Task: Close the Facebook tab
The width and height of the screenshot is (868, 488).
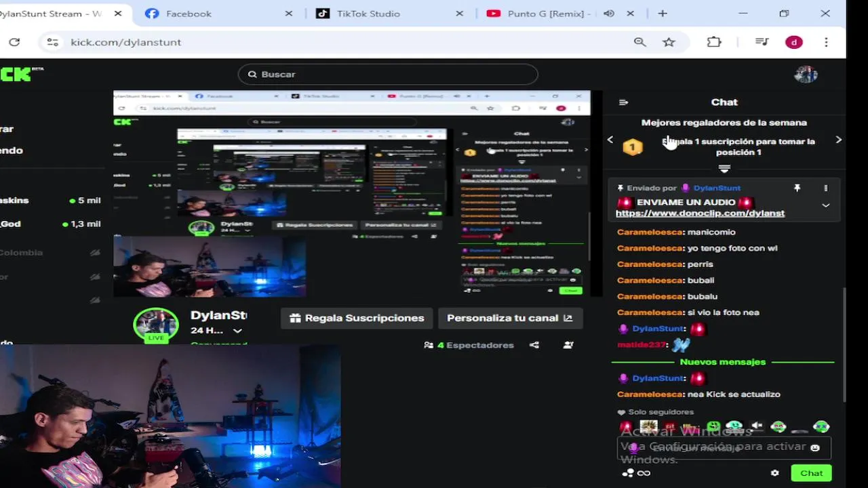Action: [289, 14]
